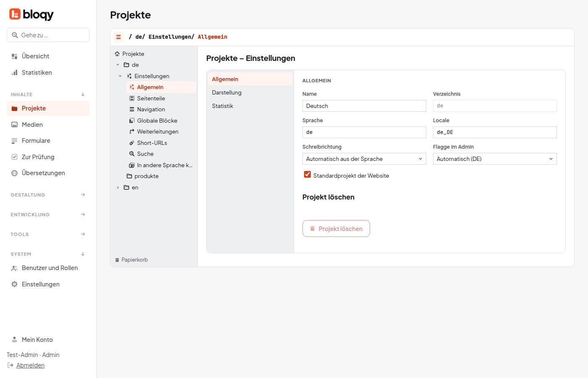The width and height of the screenshot is (588, 378).
Task: Click the Einstellungen gear icon in sidebar
Action: [14, 284]
